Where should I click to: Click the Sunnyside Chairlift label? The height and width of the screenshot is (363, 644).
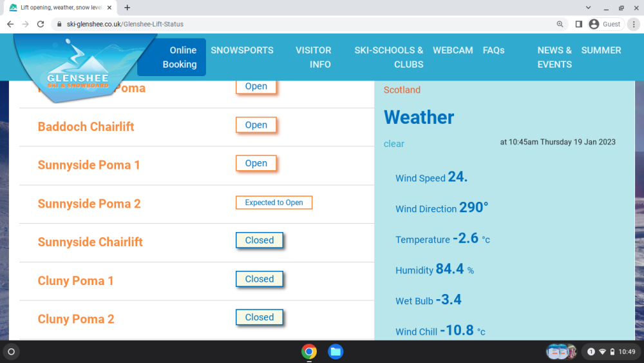pyautogui.click(x=90, y=242)
